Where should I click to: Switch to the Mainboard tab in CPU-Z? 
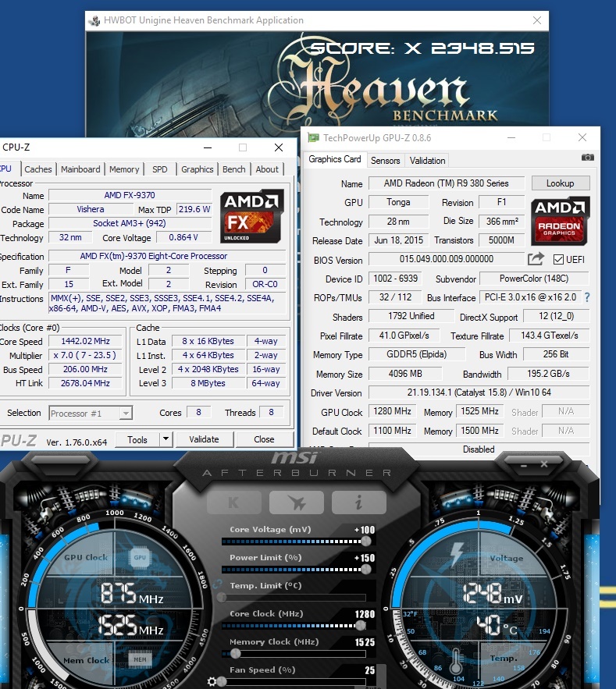point(80,169)
